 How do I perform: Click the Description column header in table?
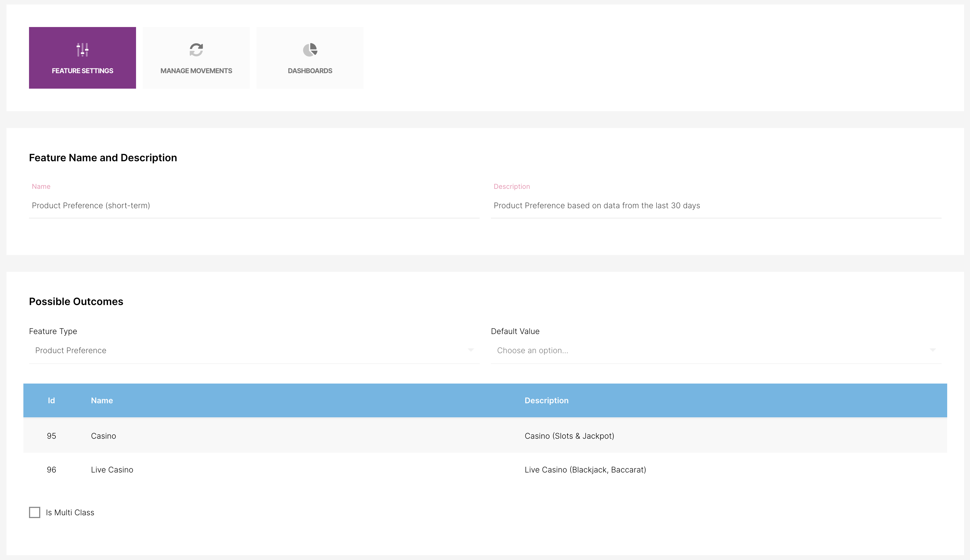pyautogui.click(x=546, y=400)
